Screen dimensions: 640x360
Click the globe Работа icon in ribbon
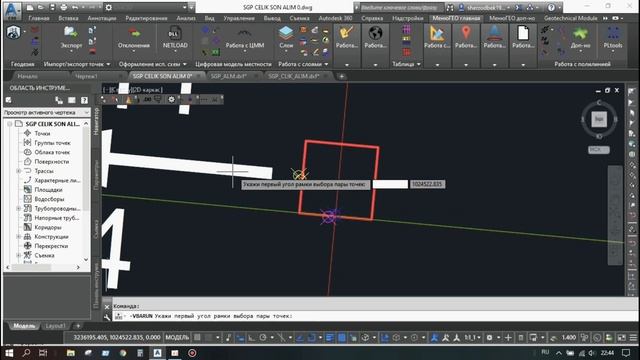coord(375,33)
